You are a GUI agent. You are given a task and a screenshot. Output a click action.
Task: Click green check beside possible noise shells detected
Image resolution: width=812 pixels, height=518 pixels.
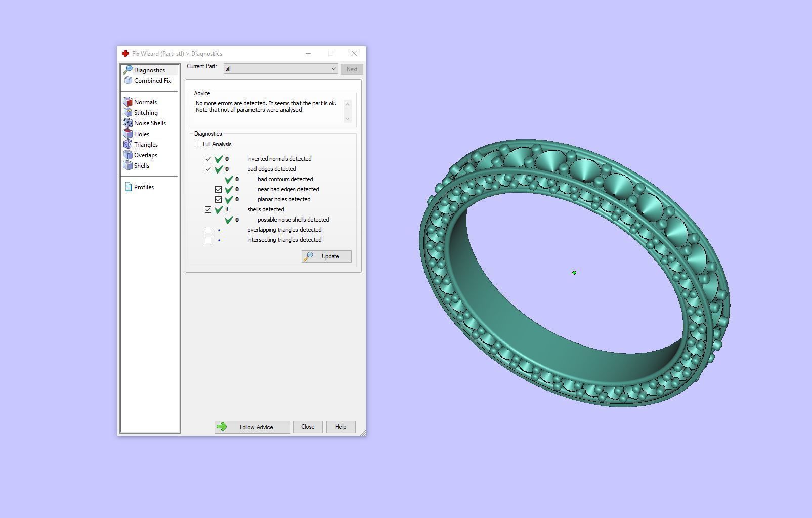[229, 220]
